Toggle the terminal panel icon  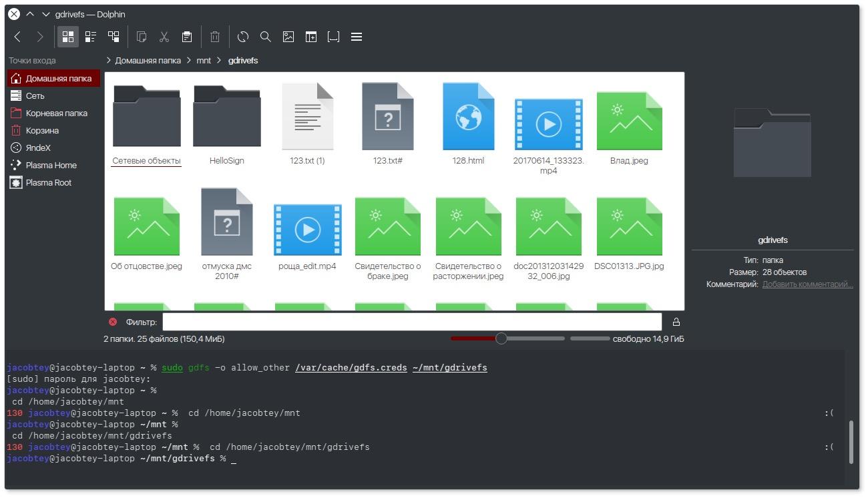tap(334, 37)
